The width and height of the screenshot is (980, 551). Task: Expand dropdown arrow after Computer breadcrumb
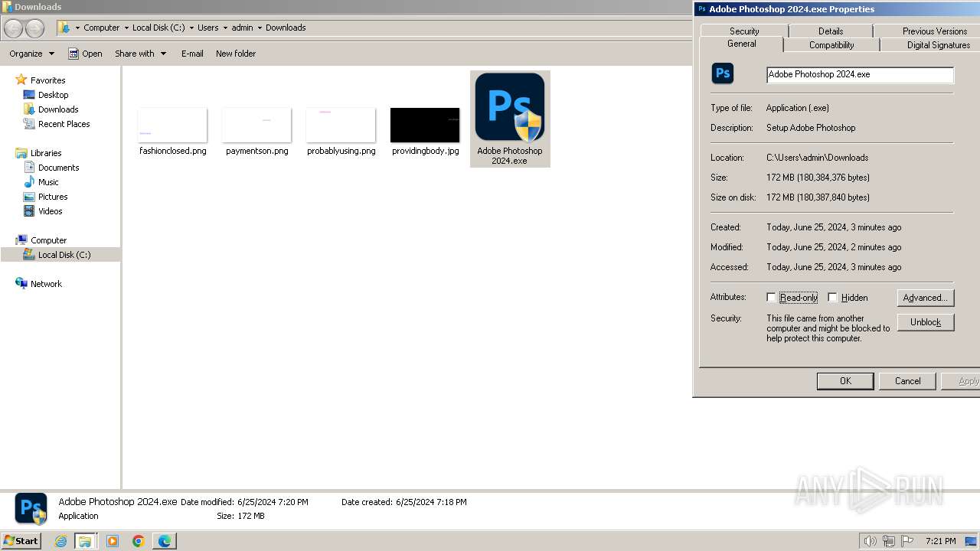point(126,28)
